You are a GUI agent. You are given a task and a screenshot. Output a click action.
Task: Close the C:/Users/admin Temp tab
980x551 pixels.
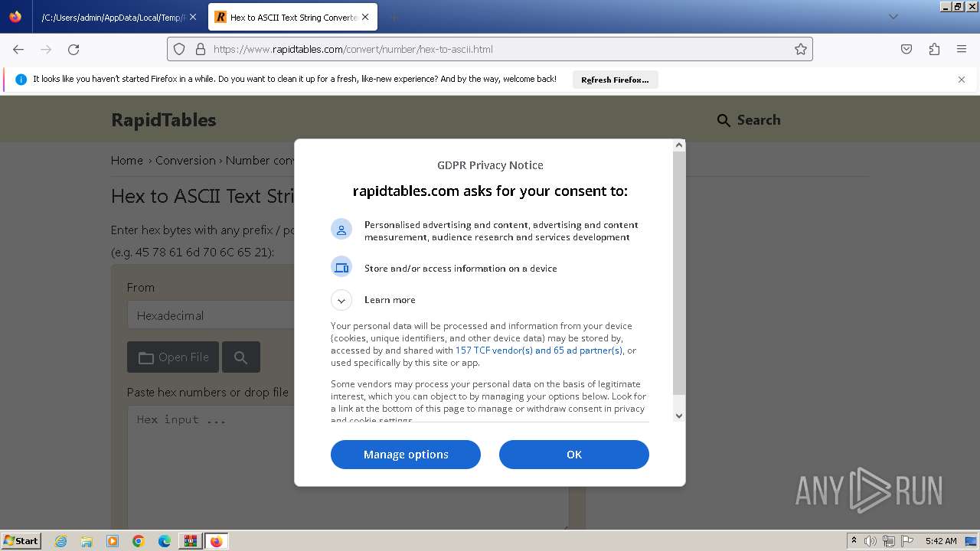tap(193, 17)
